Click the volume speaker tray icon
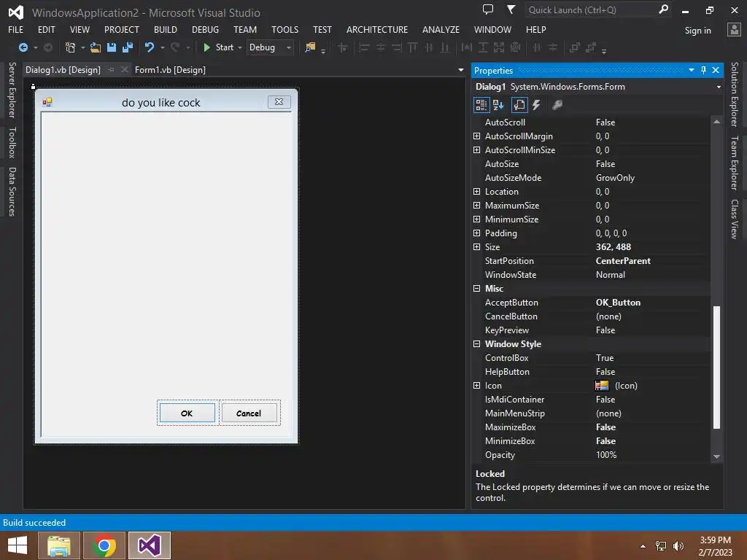Image resolution: width=747 pixels, height=560 pixels. coord(678,546)
